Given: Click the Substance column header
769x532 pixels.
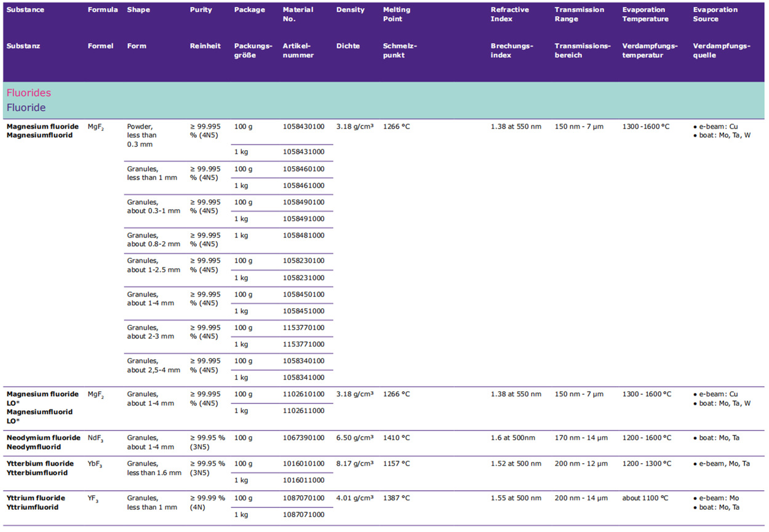Looking at the screenshot, I should (25, 10).
